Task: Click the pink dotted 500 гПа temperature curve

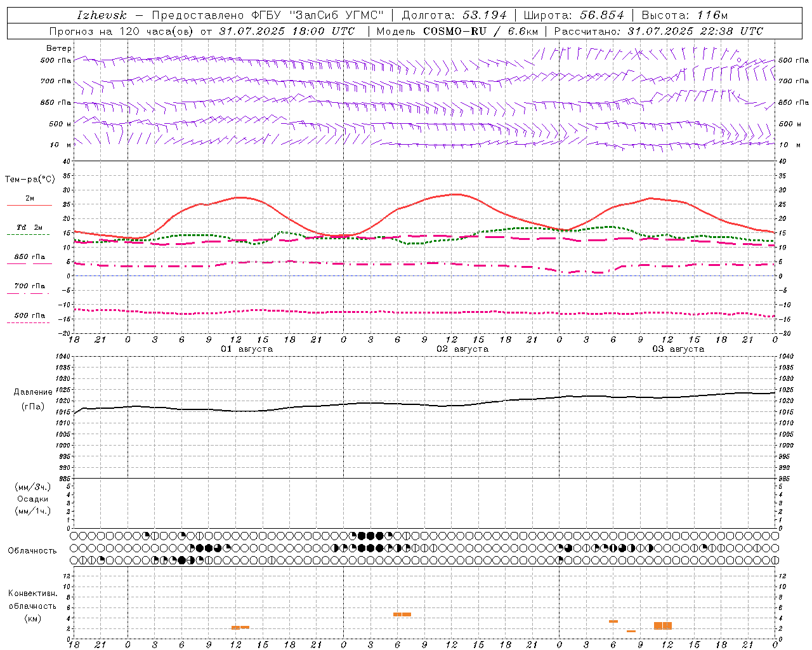Action: click(425, 312)
